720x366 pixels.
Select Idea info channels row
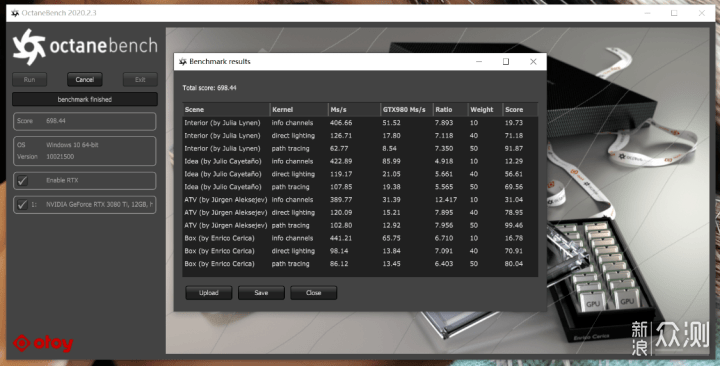click(360, 161)
